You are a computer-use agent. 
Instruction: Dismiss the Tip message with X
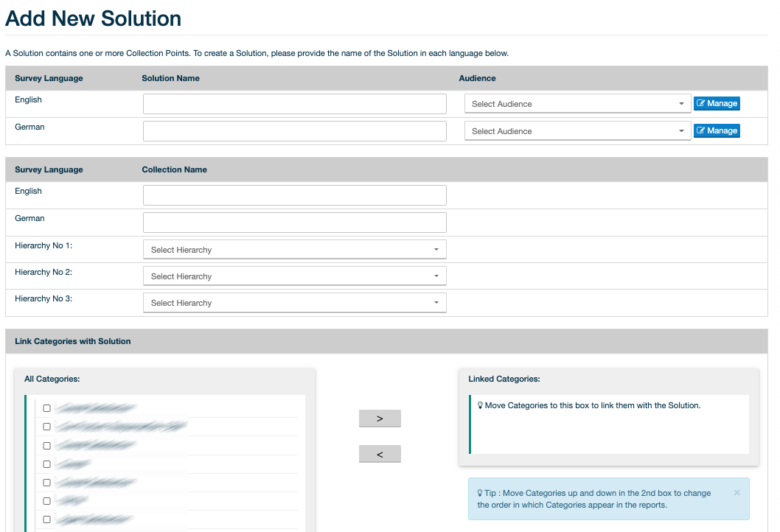[x=737, y=492]
